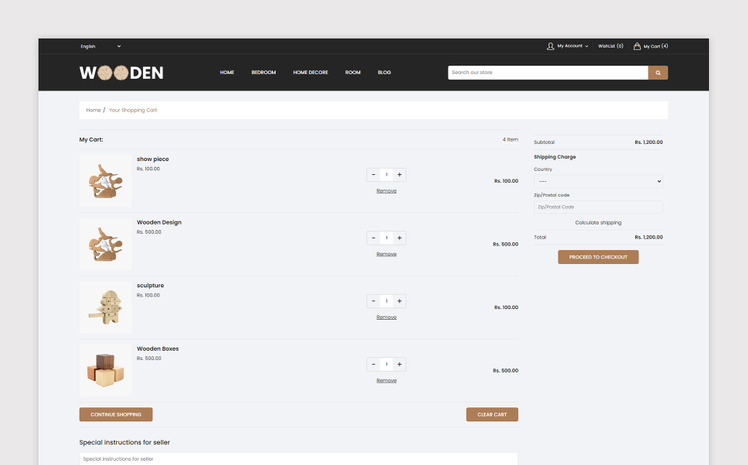Increase quantity of sculpture
The image size is (748, 465).
pyautogui.click(x=399, y=301)
